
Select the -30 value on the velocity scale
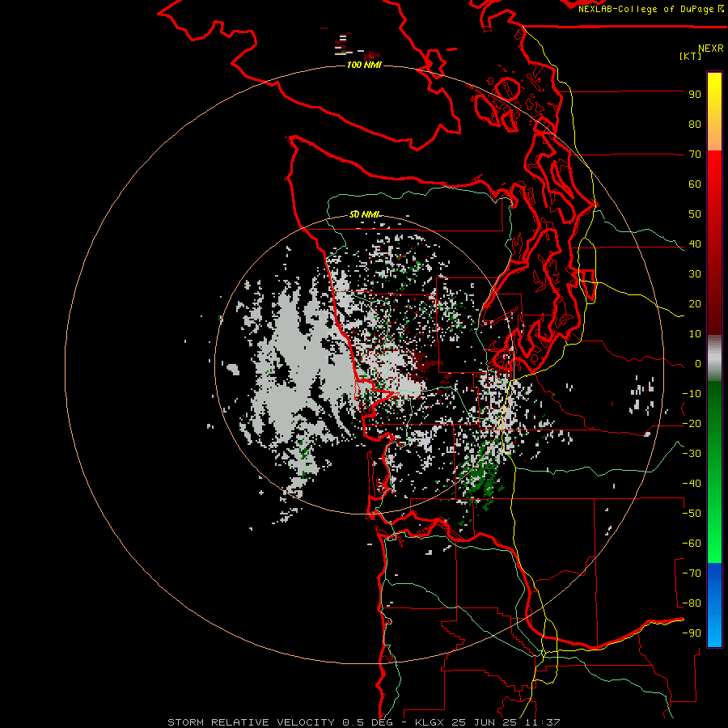[x=692, y=454]
